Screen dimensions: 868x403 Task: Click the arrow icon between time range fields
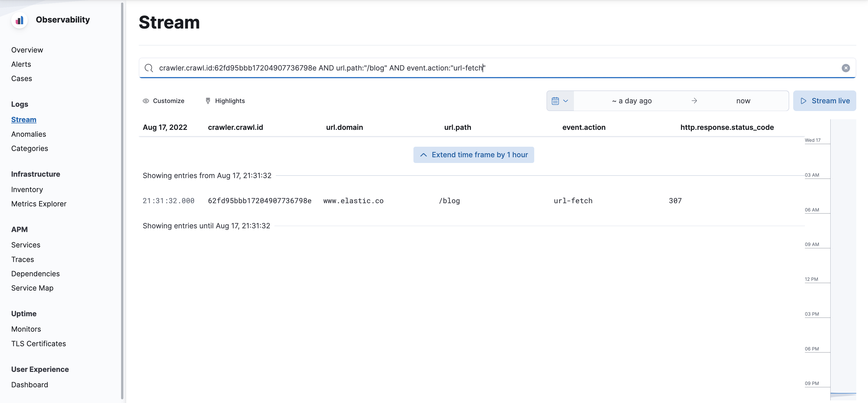pos(694,100)
